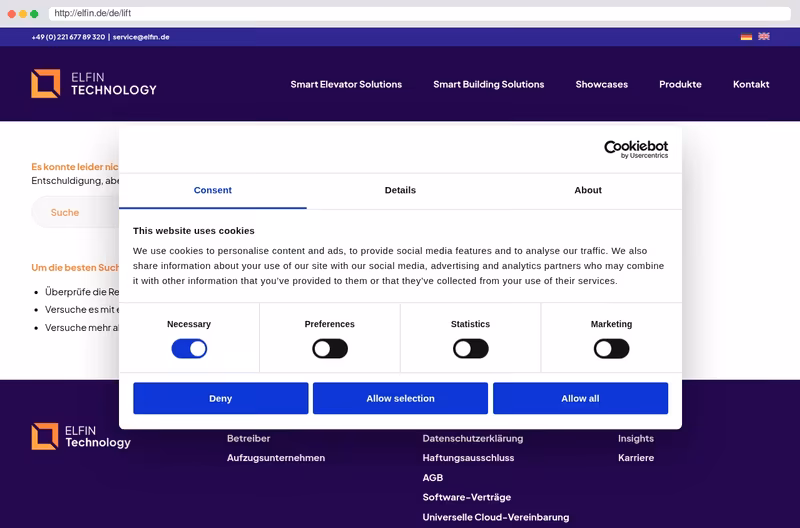Click the service@elfin.de email link
This screenshot has height=528, width=800.
(x=141, y=37)
